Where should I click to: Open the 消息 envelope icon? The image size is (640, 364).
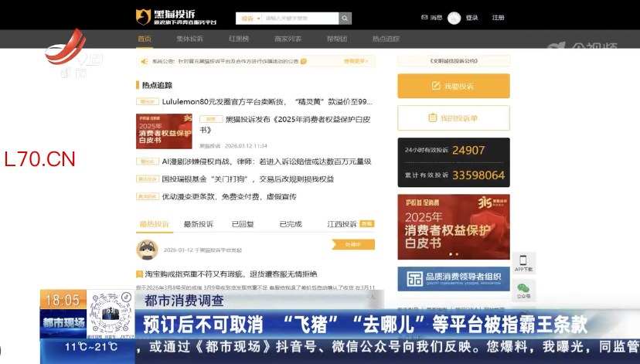pos(424,18)
